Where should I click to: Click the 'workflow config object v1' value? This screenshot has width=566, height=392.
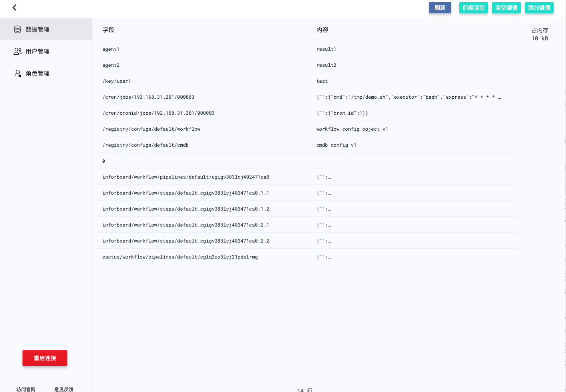[x=352, y=129]
